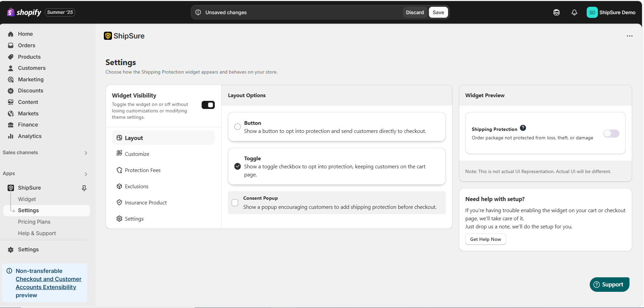
Task: Click the Insurance Product shield icon
Action: (x=119, y=202)
